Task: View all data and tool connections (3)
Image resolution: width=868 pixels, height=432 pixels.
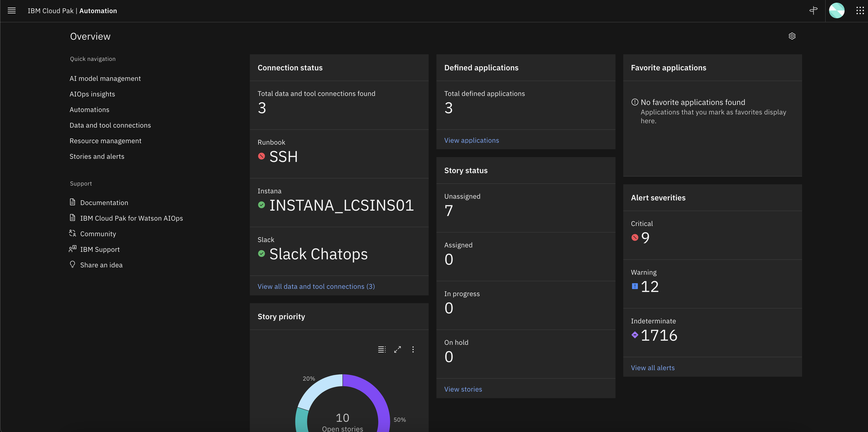Action: click(x=316, y=286)
